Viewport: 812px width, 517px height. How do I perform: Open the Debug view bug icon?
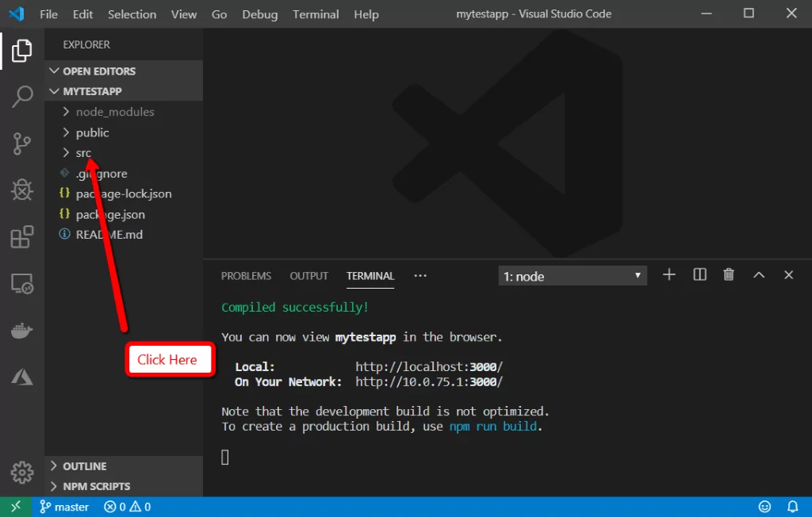coord(21,190)
